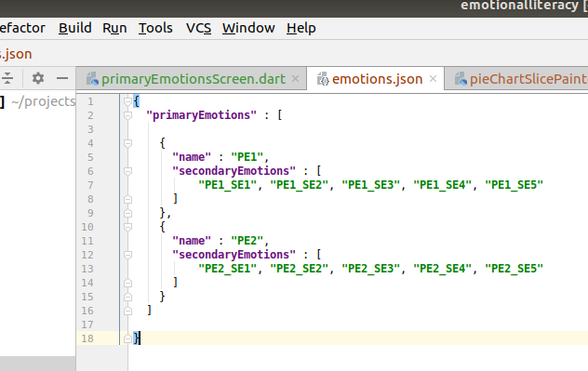This screenshot has height=371, width=588.
Task: Click the .json breadcrumb in navigation bar
Action: (16, 54)
